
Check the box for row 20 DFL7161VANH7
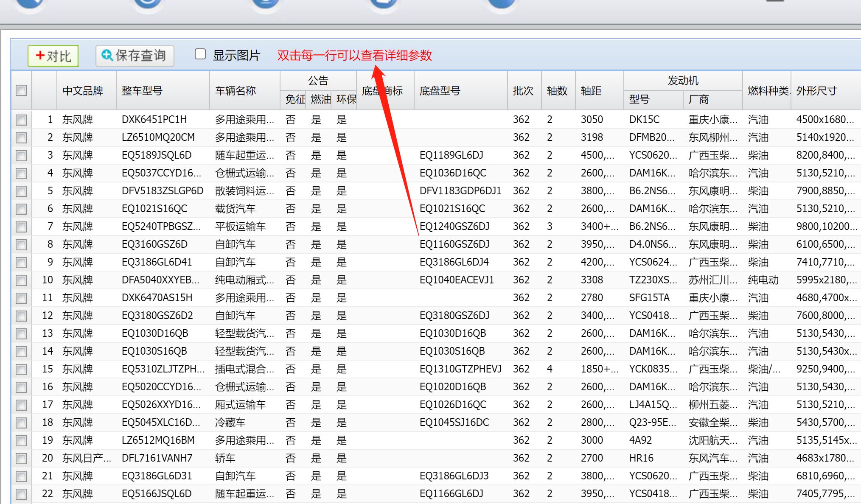[21, 459]
